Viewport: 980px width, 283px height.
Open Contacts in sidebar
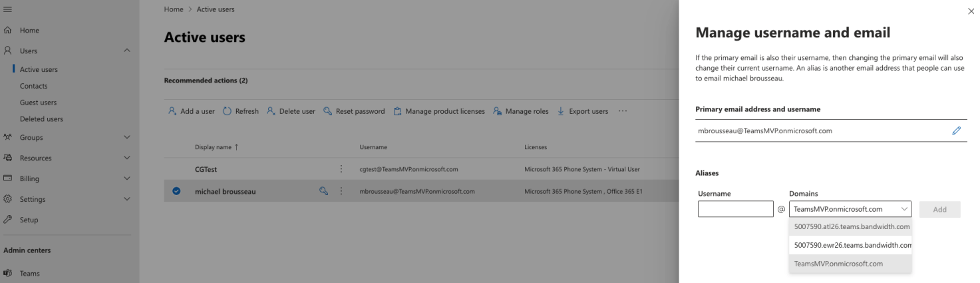(x=33, y=86)
